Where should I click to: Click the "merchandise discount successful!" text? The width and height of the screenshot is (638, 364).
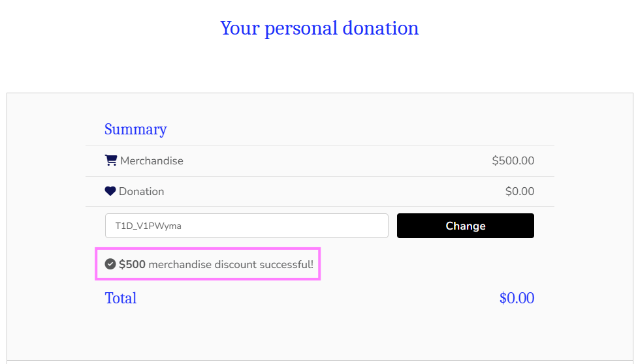click(231, 264)
